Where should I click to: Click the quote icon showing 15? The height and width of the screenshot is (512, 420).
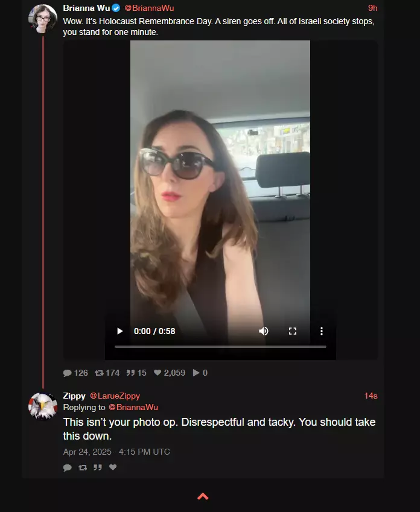tap(130, 373)
